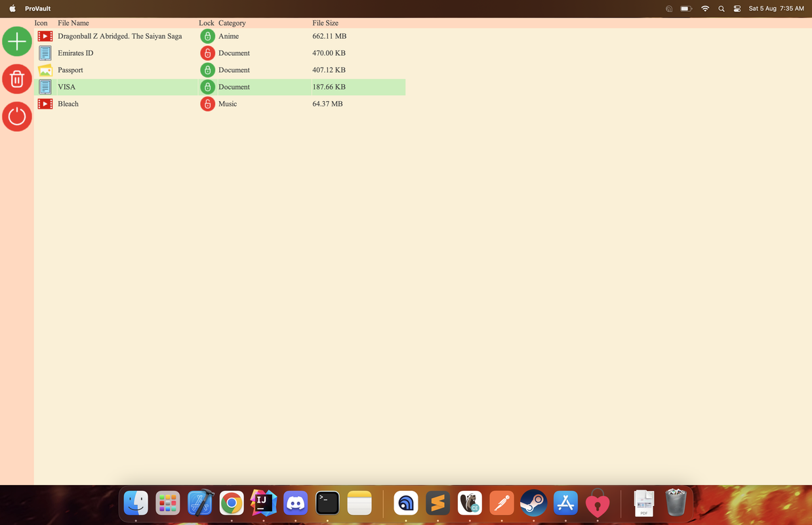Open Xcode from the dock

point(200,503)
